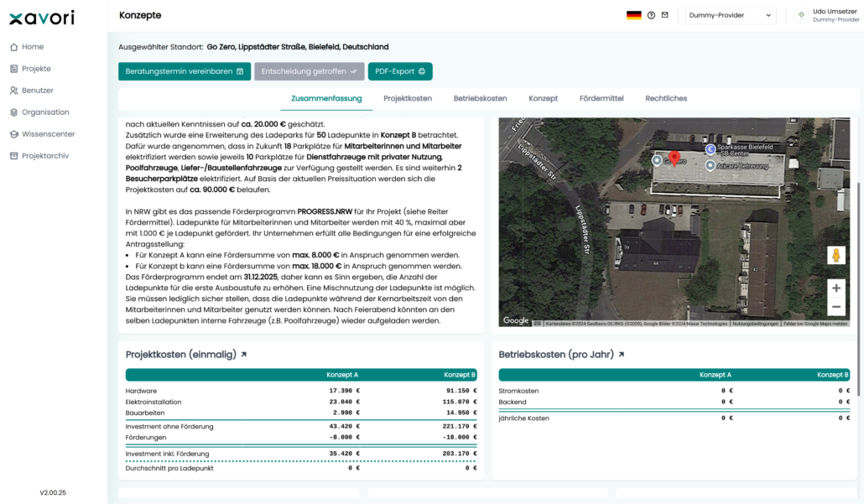Click Bauarbeiten Konzept B value 14.950 €
The height and width of the screenshot is (504, 864).
[x=461, y=413]
